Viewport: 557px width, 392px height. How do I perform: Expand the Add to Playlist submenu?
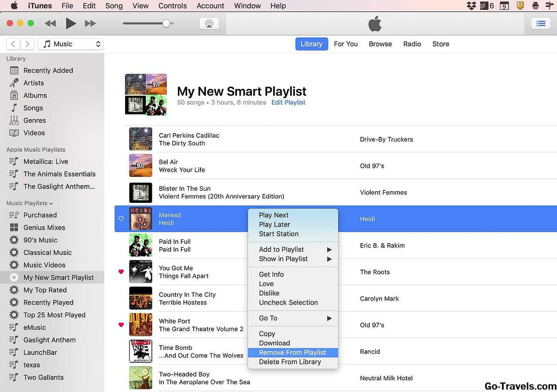[x=293, y=250]
